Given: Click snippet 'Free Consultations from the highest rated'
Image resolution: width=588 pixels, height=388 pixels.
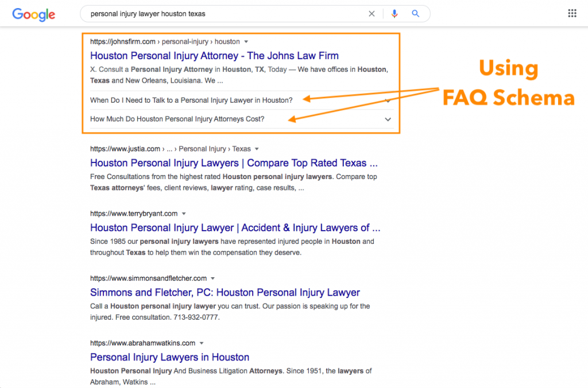Looking at the screenshot, I should [x=233, y=182].
